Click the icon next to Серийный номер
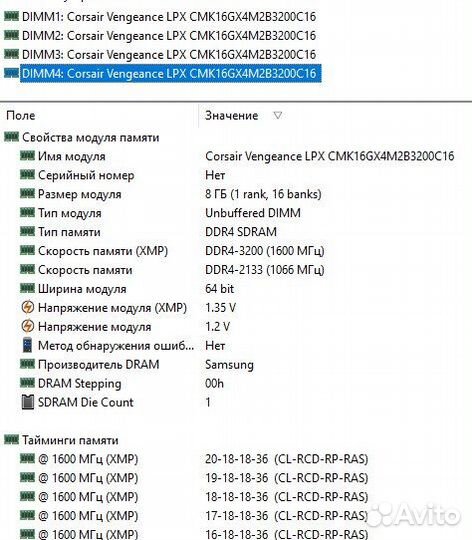 (x=27, y=175)
